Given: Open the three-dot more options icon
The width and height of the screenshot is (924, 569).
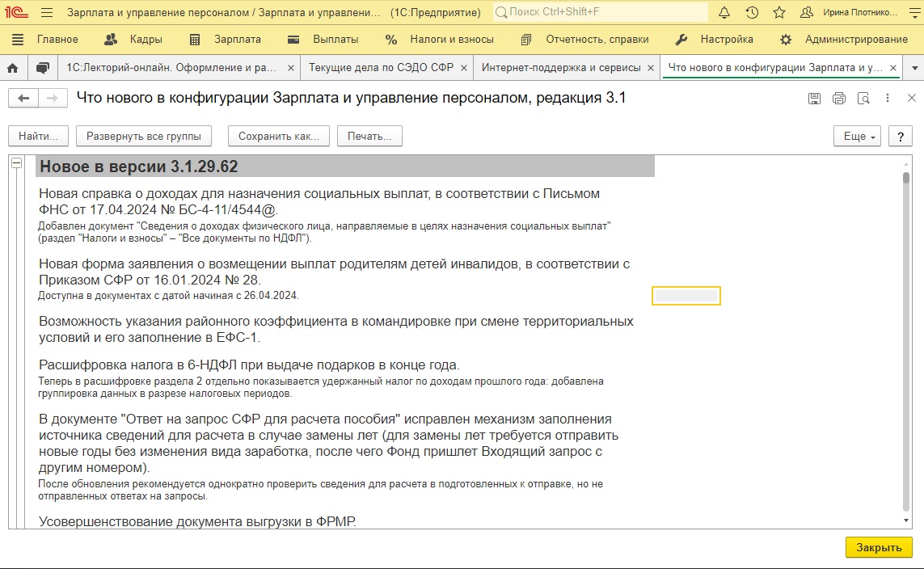Looking at the screenshot, I should pyautogui.click(x=888, y=99).
